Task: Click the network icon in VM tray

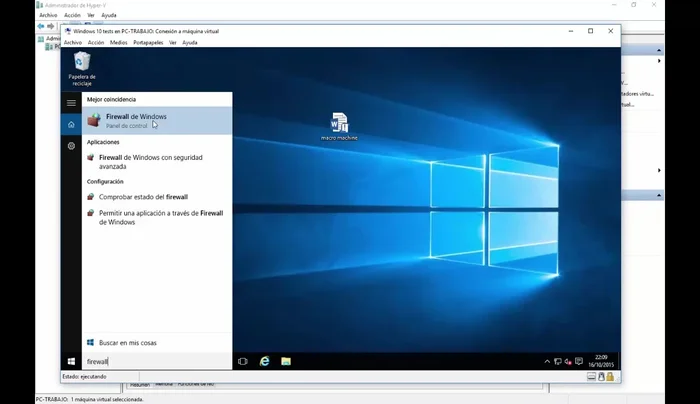Action: point(558,362)
